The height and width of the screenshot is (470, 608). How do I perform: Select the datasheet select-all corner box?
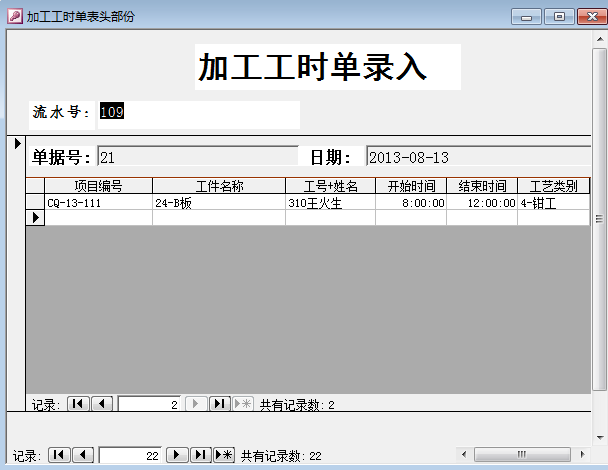tap(35, 186)
